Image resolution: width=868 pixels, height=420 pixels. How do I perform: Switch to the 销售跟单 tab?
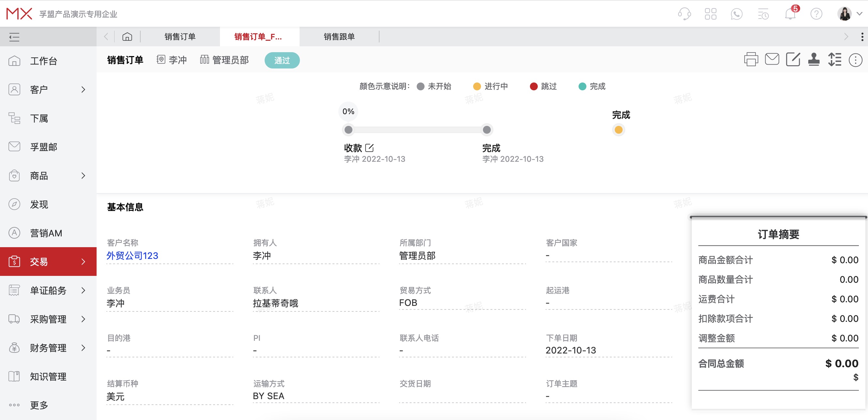[339, 37]
